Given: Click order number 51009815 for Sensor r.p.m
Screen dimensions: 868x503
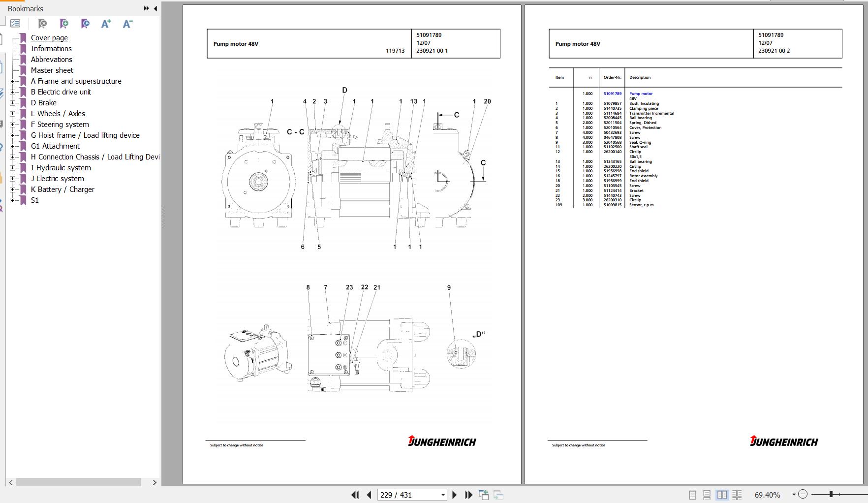Looking at the screenshot, I should [613, 205].
